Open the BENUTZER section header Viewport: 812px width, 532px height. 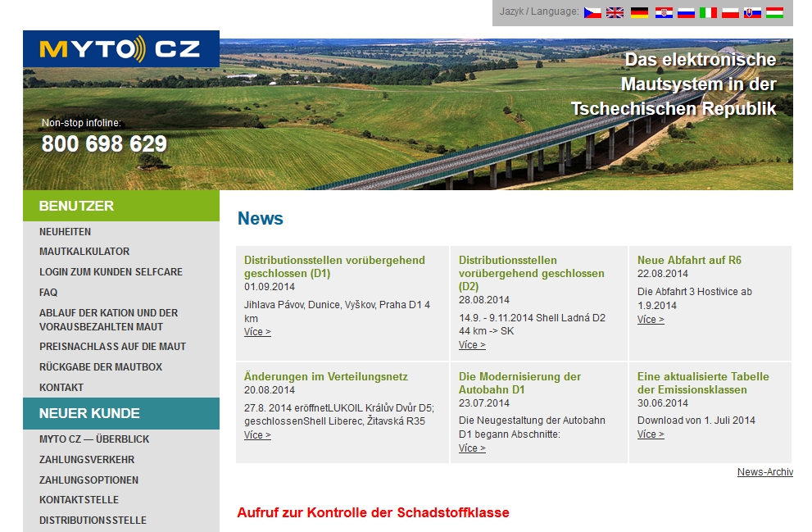[121, 206]
